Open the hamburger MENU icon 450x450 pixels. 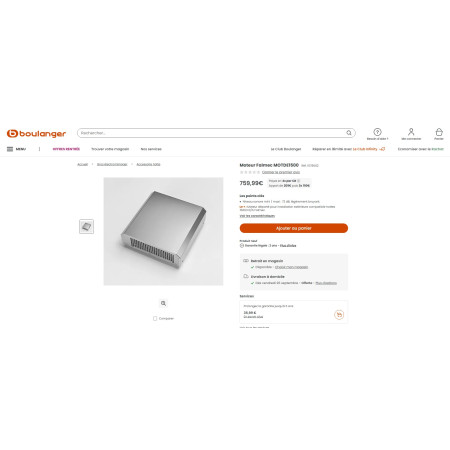pos(10,149)
